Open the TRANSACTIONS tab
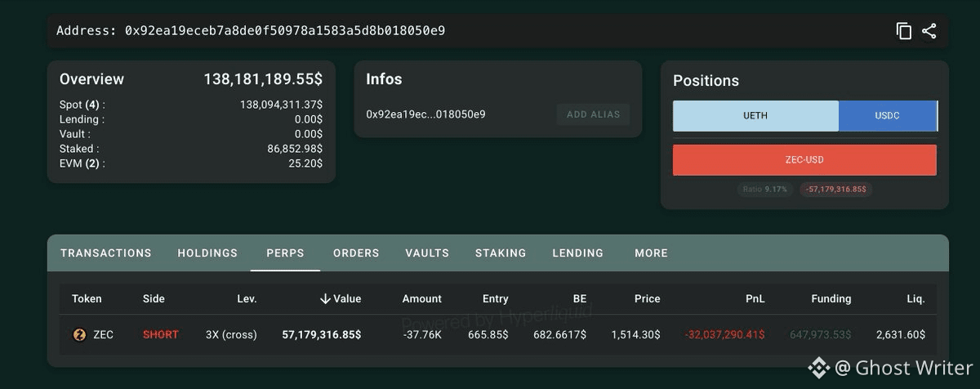The width and height of the screenshot is (980, 389). 106,253
